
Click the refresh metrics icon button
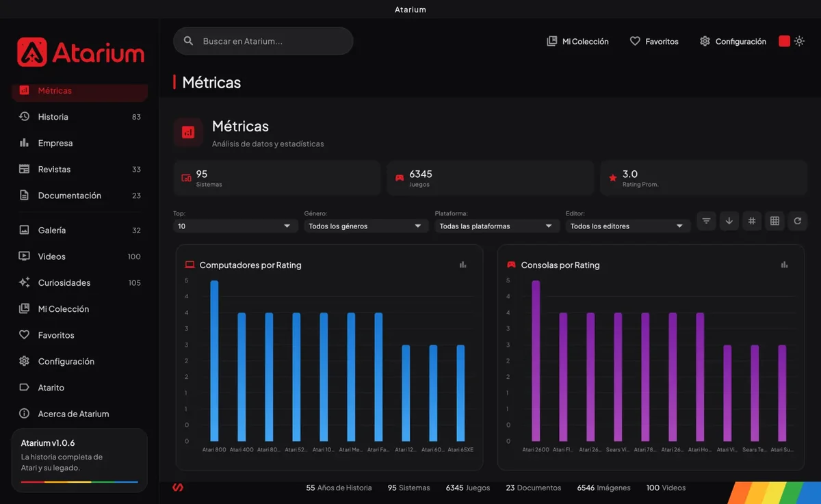[x=798, y=221]
